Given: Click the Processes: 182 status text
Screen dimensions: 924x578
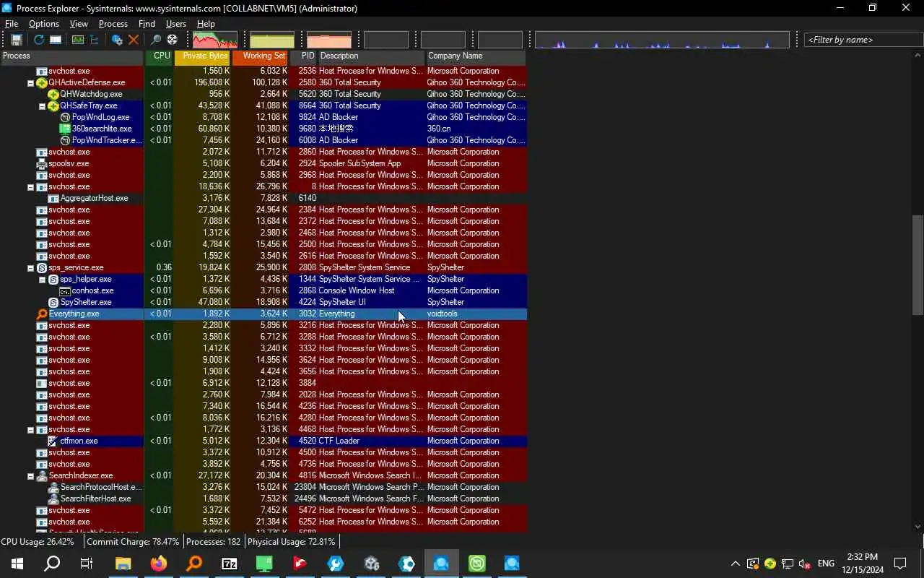Looking at the screenshot, I should [x=213, y=542].
